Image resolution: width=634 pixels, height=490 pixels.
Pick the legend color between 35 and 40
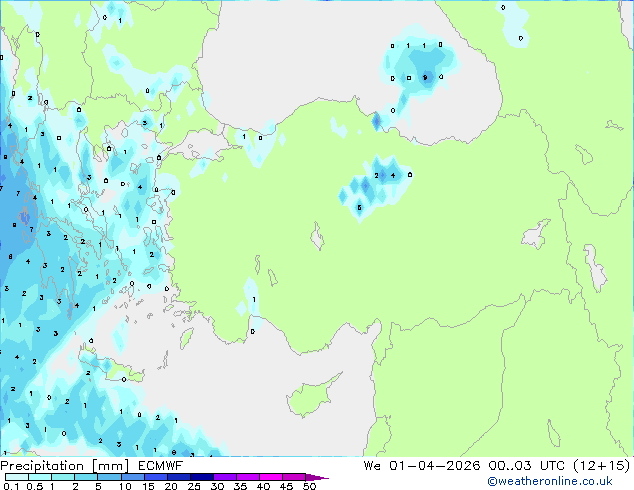[x=248, y=477]
